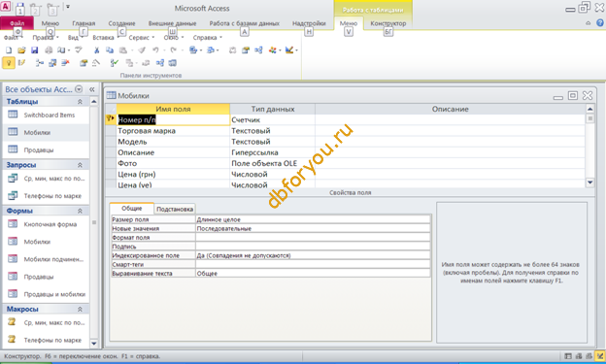Open Работа с базами данных tab
606x364 pixels.
(x=245, y=23)
